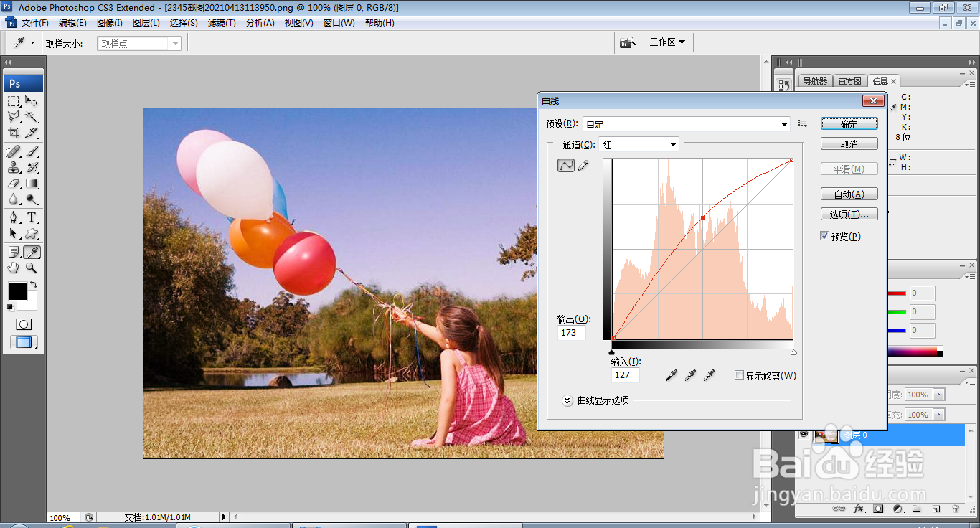
Task: Switch to the 导航器 navigator tab
Action: (814, 81)
